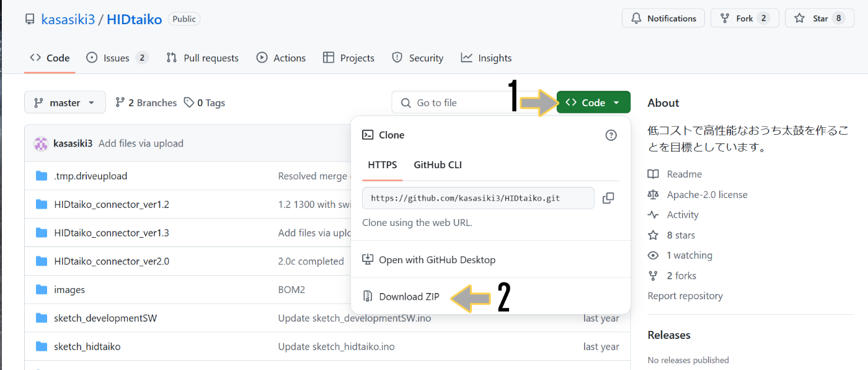
Task: Open the clone help question-mark icon
Action: pyautogui.click(x=611, y=135)
